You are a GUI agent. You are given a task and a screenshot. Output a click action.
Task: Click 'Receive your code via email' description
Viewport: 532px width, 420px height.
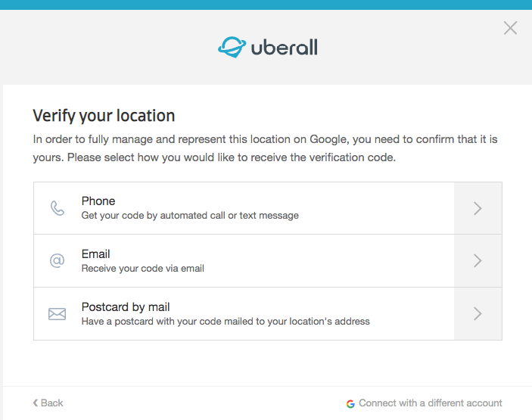click(143, 269)
